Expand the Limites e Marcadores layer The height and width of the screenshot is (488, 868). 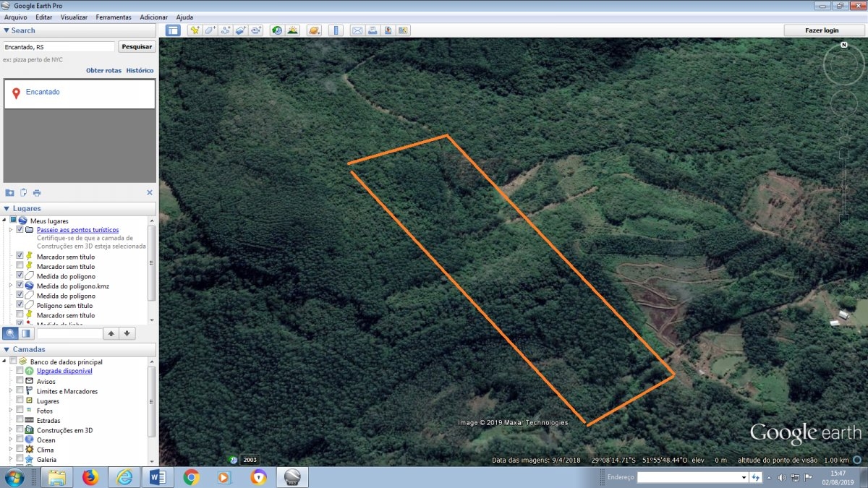(x=11, y=391)
